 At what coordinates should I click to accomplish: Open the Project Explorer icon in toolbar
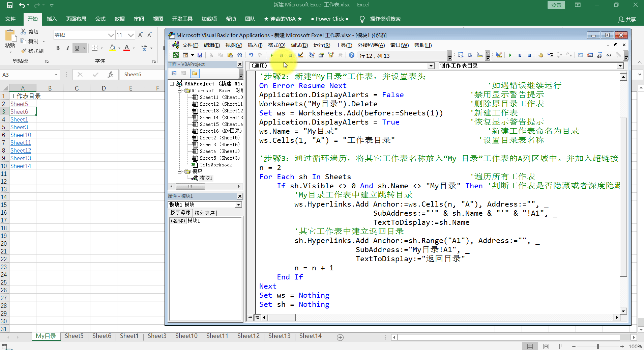312,55
